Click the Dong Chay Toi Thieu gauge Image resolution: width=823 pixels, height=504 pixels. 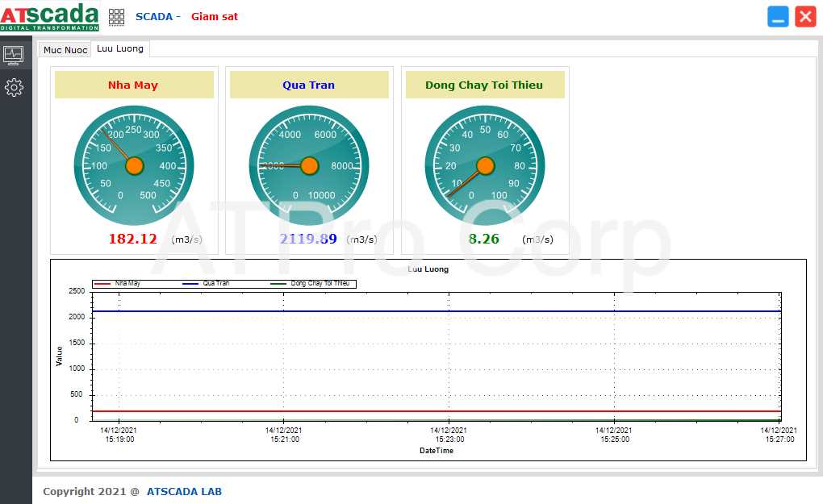point(484,165)
